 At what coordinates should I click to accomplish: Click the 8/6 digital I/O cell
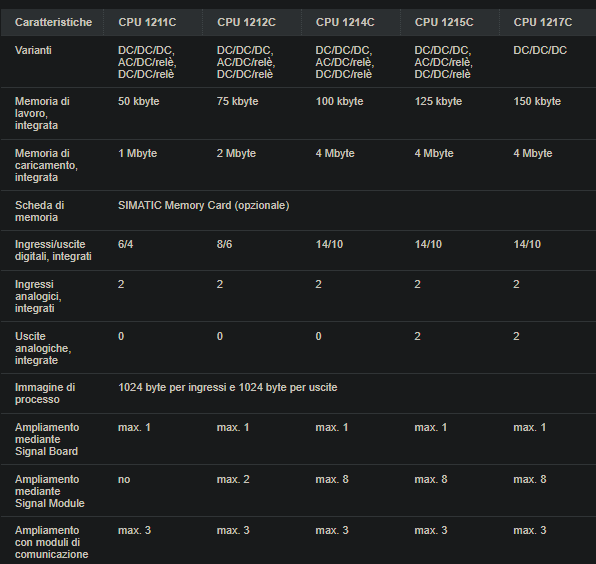[224, 244]
